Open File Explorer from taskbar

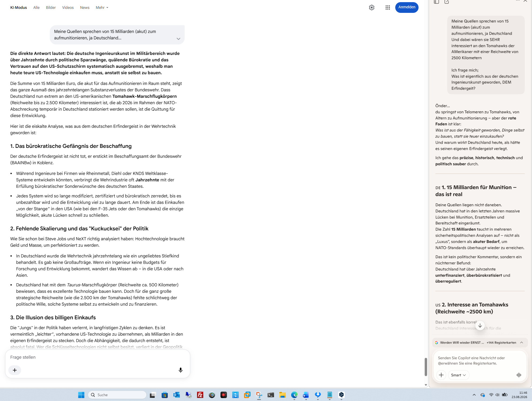coord(283,395)
